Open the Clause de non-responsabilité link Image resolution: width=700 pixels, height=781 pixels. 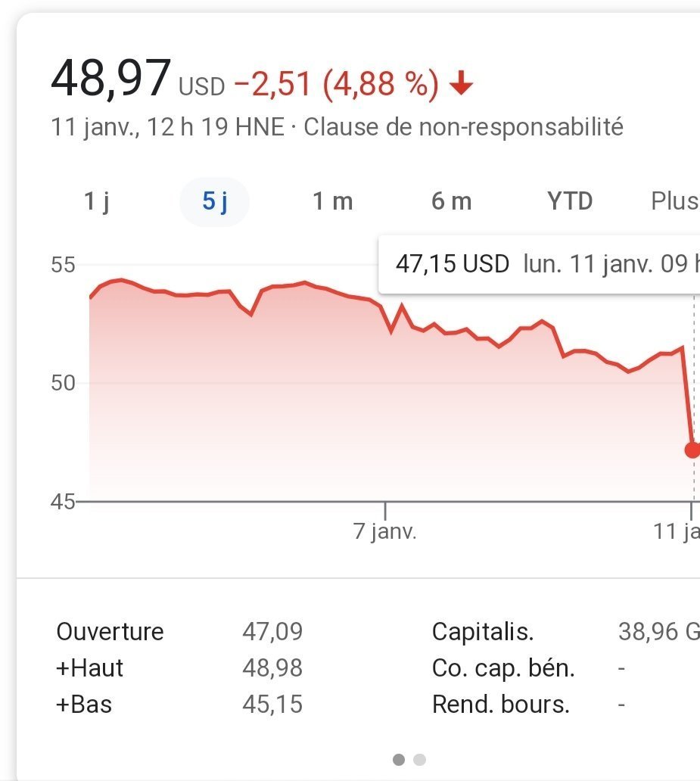463,127
